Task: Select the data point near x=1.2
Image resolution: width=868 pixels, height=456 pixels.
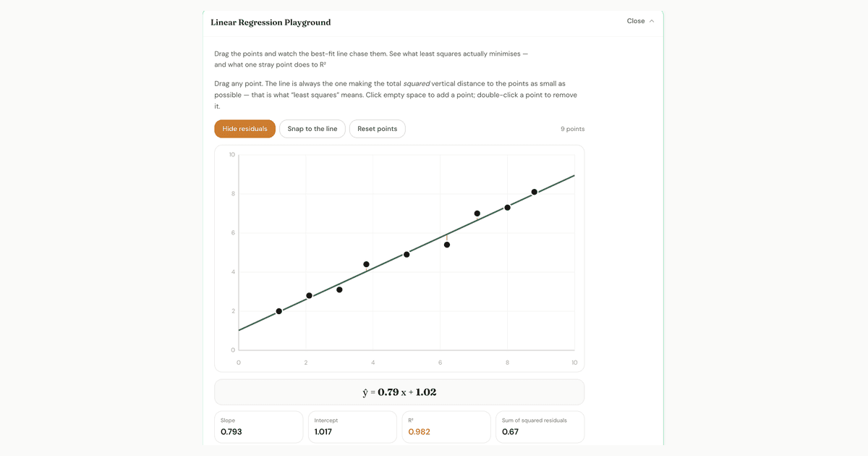Action: tap(279, 311)
